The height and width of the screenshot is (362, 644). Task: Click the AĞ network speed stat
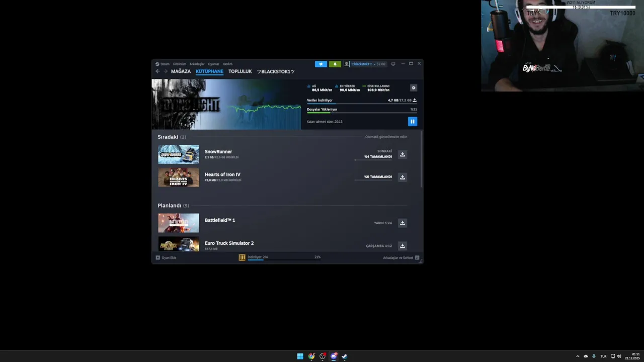320,88
